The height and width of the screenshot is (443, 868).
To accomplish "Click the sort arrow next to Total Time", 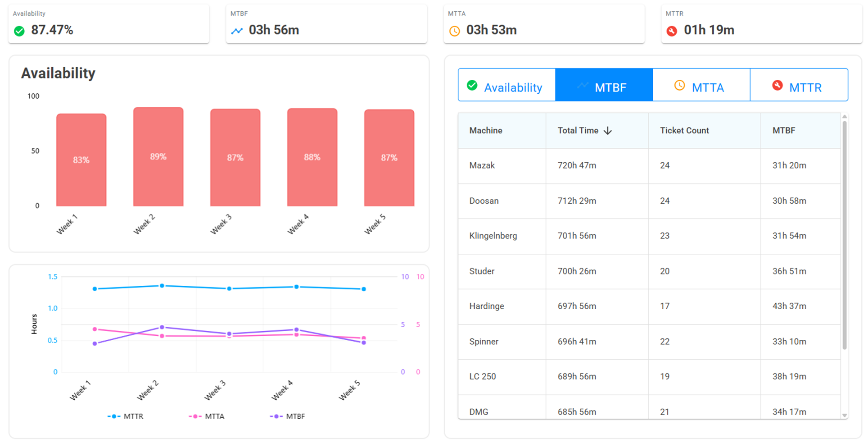I will [x=608, y=131].
